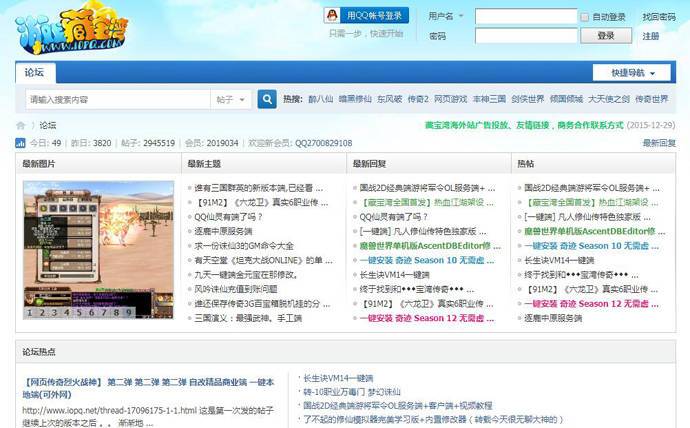Screen dimensions: 690x428
Task: Open the game screenshot thumbnail under 最新图片
Action: click(98, 244)
